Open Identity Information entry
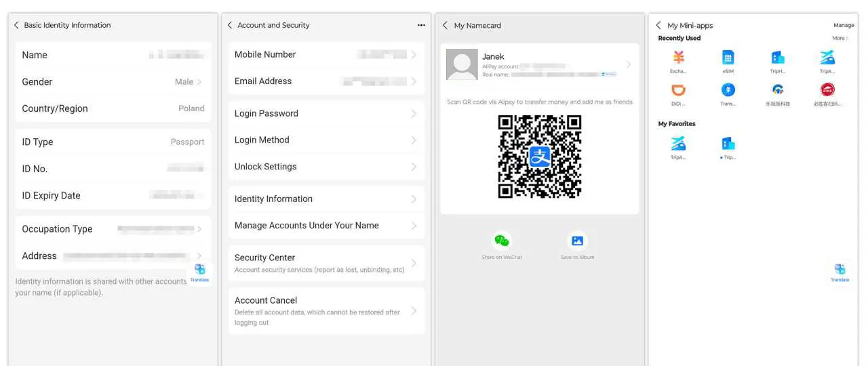The width and height of the screenshot is (868, 366). click(326, 199)
